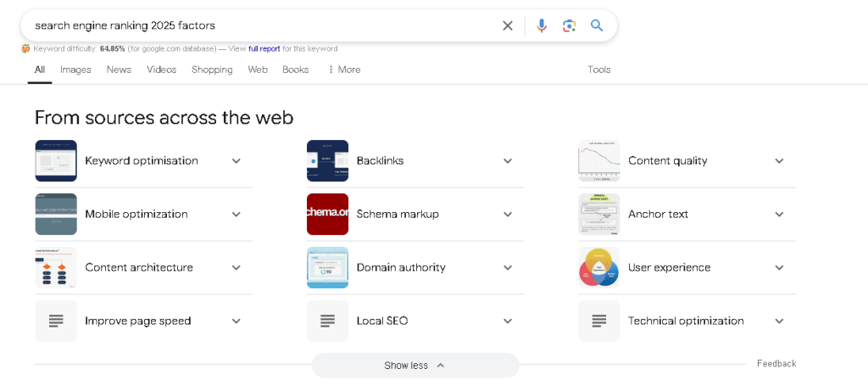Click the Anchor text thumbnail
868x391 pixels.
click(599, 214)
